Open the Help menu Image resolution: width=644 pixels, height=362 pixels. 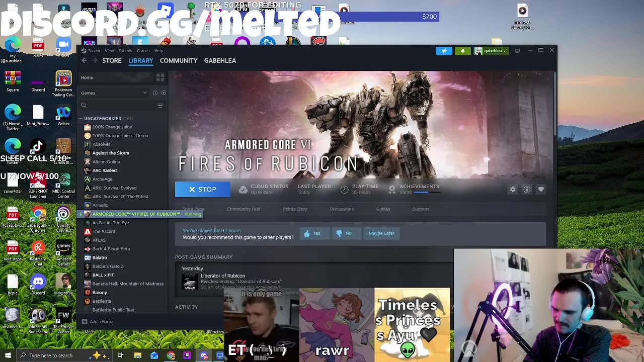pos(158,51)
